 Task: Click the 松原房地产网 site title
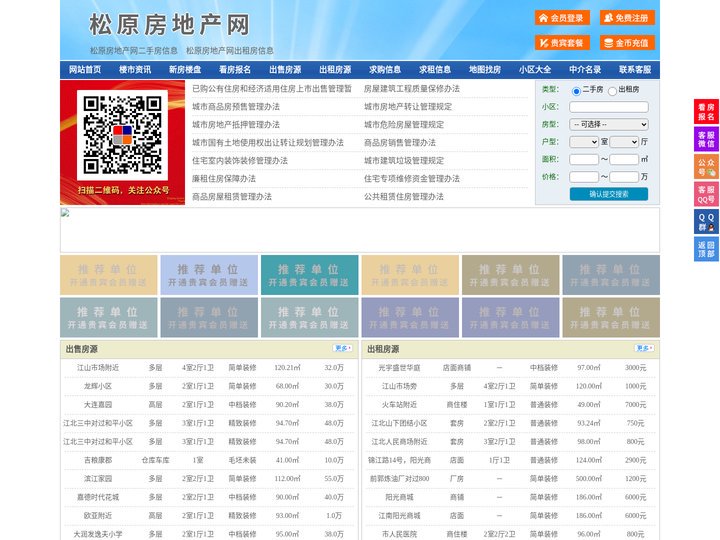(169, 24)
